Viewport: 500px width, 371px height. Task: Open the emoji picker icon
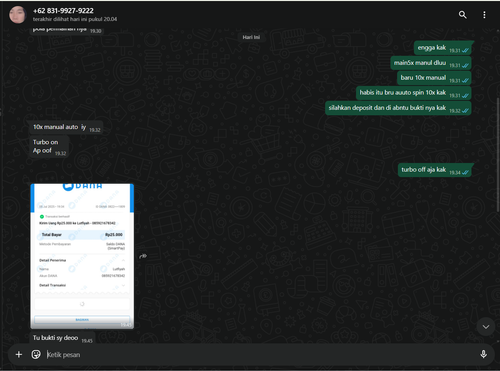coord(36,354)
